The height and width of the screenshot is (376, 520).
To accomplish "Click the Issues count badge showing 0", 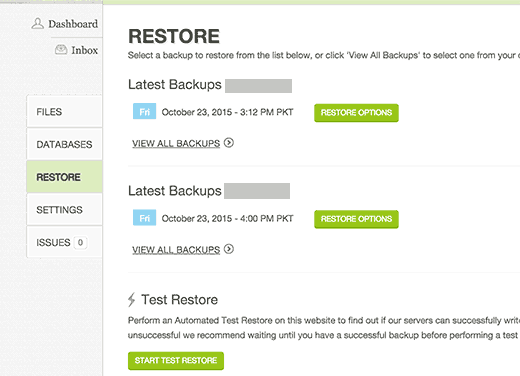I will click(80, 242).
